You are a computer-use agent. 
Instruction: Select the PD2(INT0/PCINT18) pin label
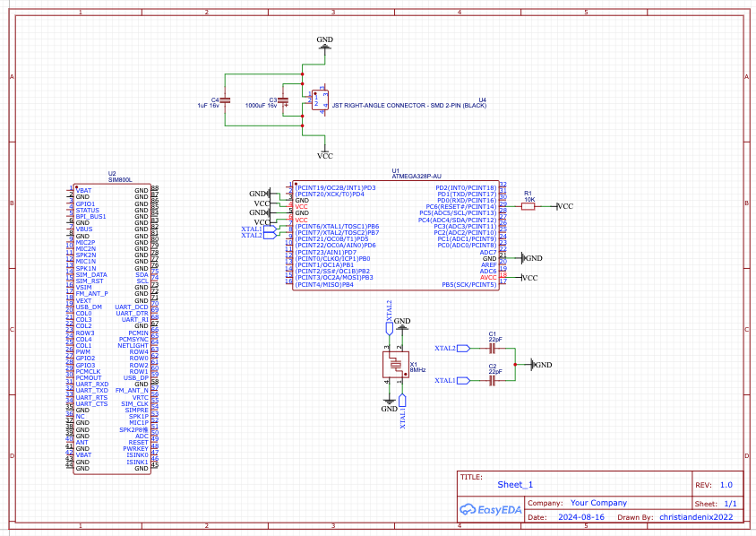pyautogui.click(x=466, y=187)
